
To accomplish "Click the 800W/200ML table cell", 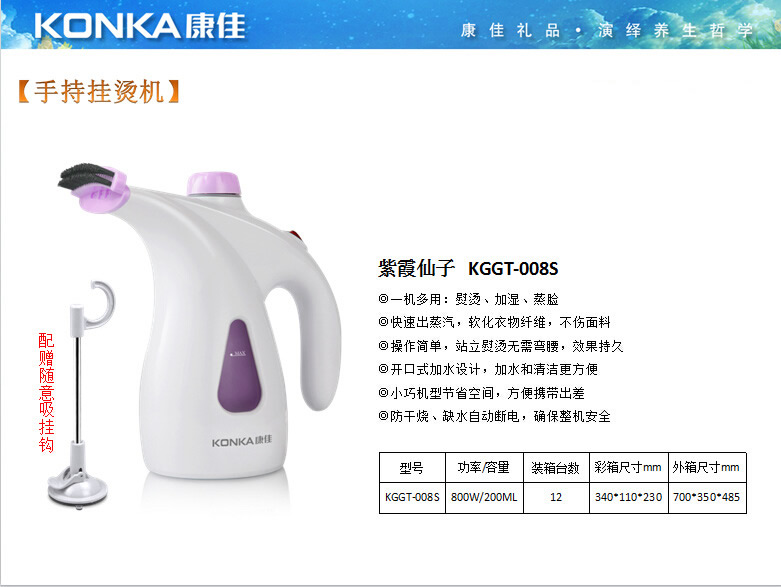I will (484, 497).
